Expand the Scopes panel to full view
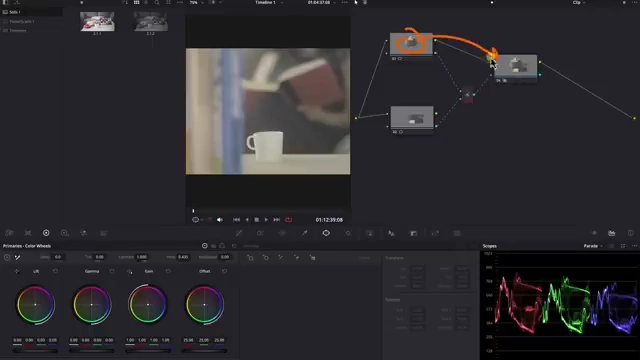Screen dimensions: 640x360 (x=623, y=246)
